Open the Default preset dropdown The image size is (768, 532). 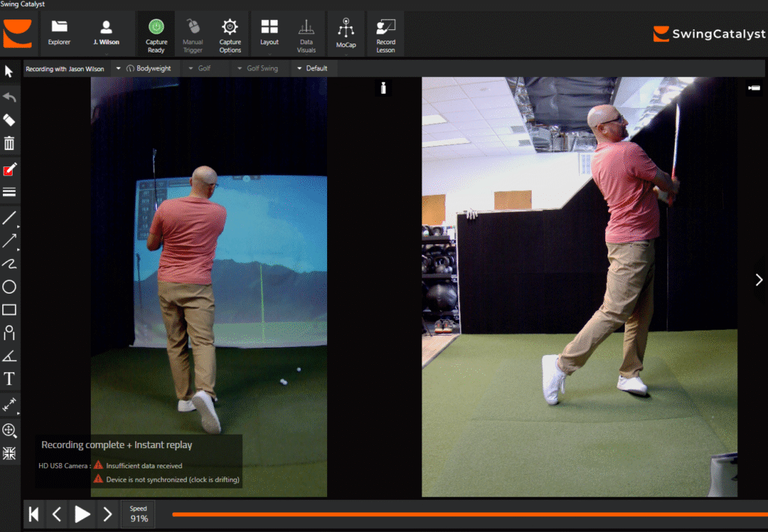point(313,68)
